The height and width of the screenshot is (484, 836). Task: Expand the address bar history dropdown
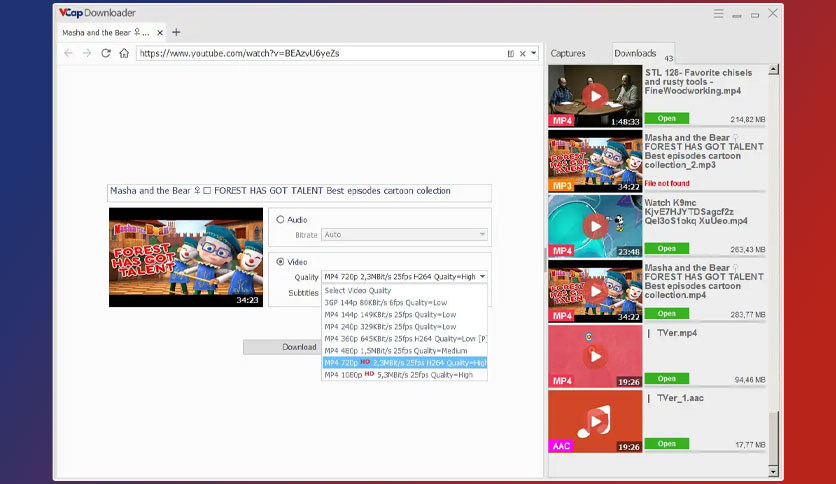pos(534,53)
